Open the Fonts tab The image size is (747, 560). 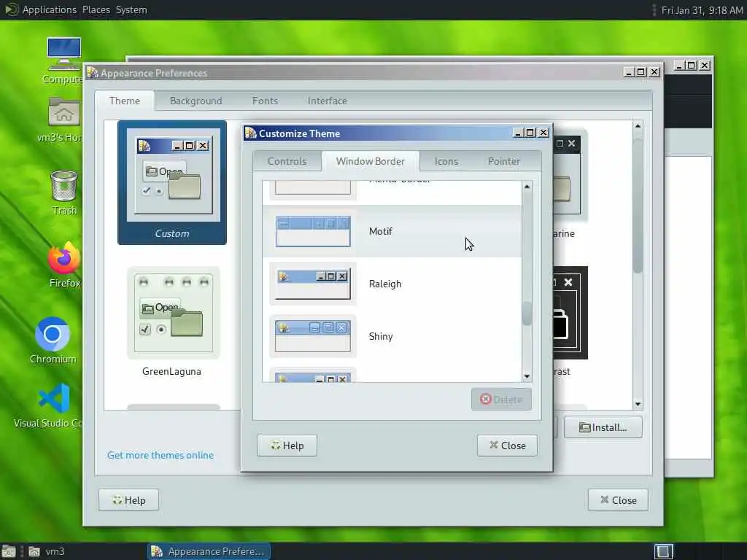pos(265,101)
